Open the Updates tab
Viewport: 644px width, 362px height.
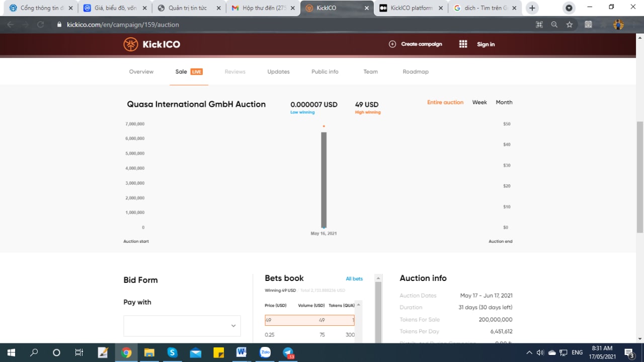278,71
